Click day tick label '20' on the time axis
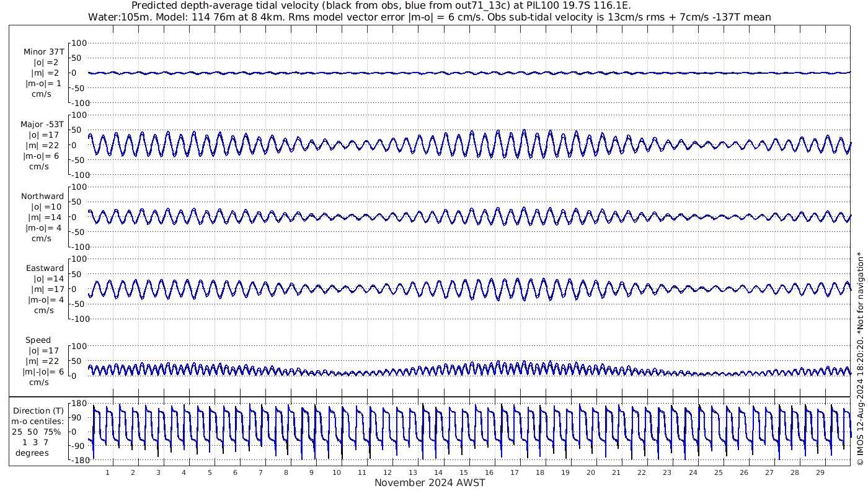 pyautogui.click(x=591, y=472)
